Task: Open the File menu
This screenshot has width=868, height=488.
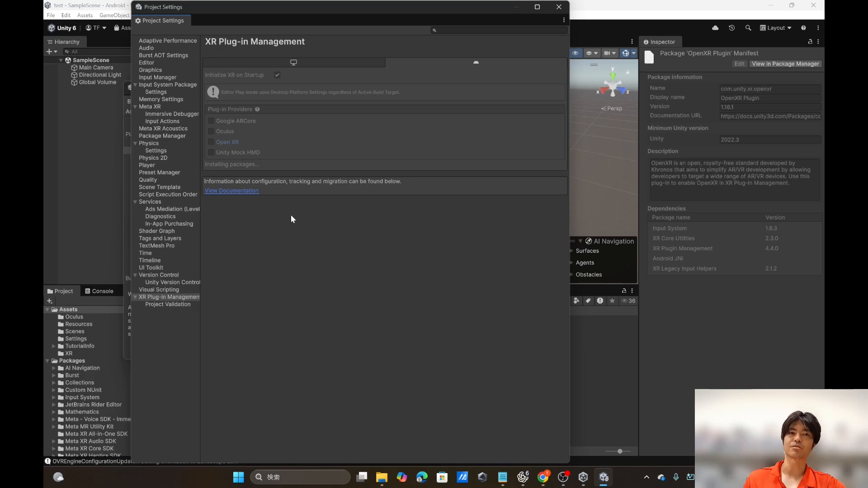Action: pyautogui.click(x=51, y=15)
